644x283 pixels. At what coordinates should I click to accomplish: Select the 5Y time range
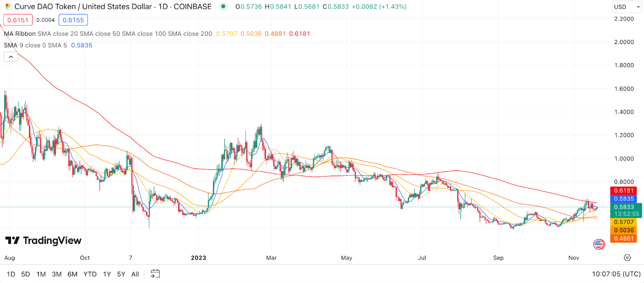click(121, 274)
